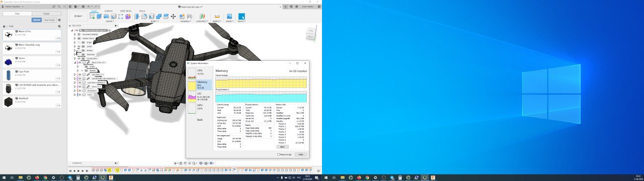Screen dimensions: 644x181
Task: Click the Measure inspect icon
Action: tap(217, 16)
